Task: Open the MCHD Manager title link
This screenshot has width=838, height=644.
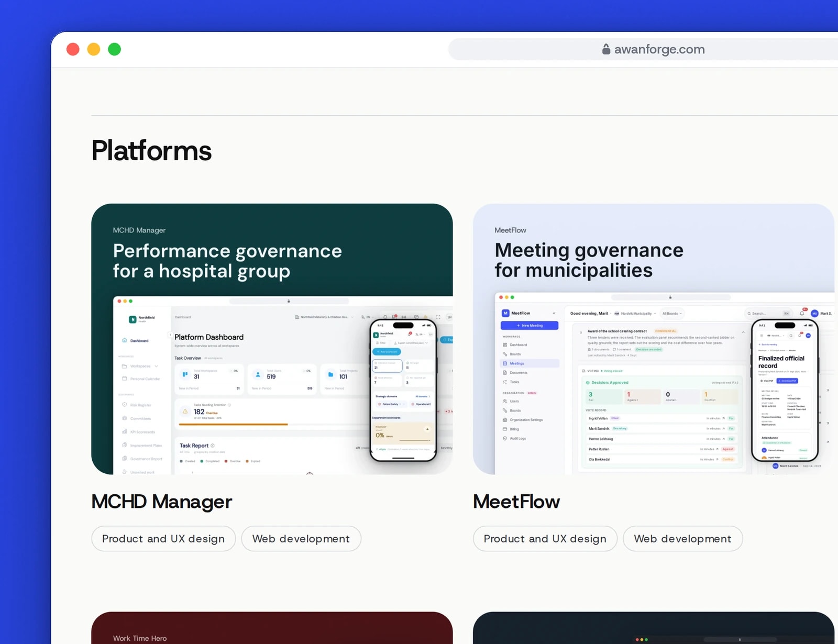Action: (161, 502)
